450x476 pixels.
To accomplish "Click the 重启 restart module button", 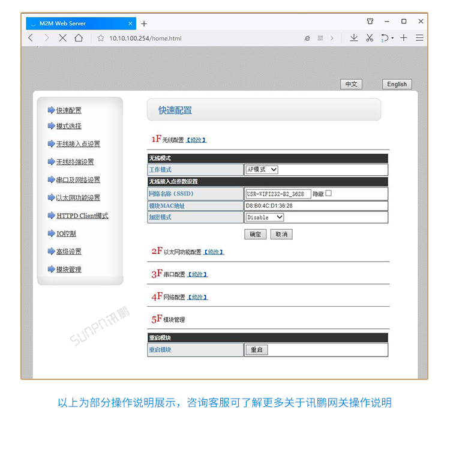I will [x=256, y=350].
